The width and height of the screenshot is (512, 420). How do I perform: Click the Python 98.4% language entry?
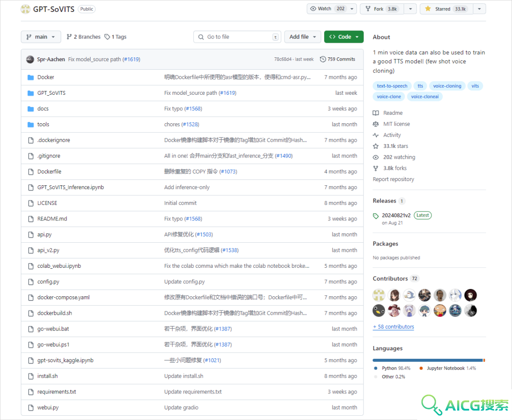[x=392, y=368]
